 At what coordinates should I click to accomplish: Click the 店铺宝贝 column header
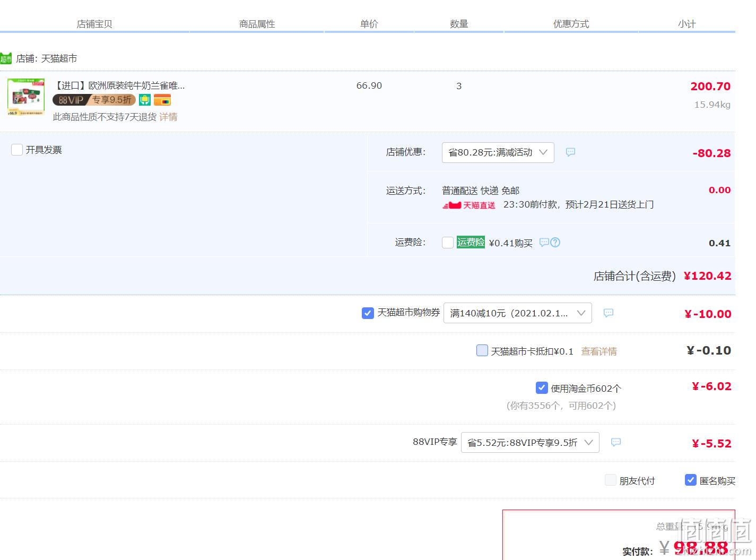pos(94,24)
